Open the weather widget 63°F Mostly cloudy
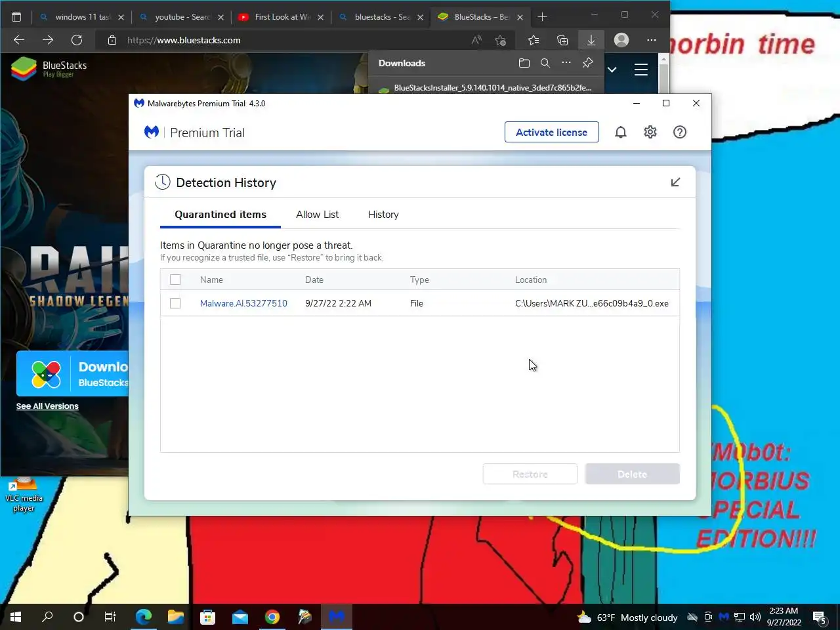Image resolution: width=840 pixels, height=630 pixels. (627, 618)
